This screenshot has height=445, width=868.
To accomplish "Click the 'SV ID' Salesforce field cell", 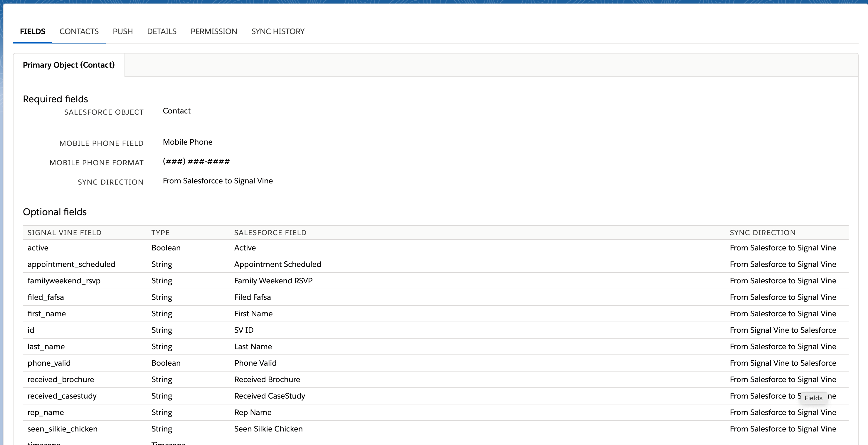I will [x=244, y=330].
